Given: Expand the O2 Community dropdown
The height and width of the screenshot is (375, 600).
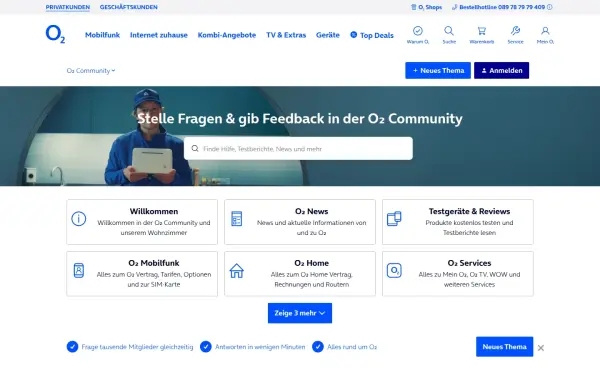Looking at the screenshot, I should coord(91,70).
